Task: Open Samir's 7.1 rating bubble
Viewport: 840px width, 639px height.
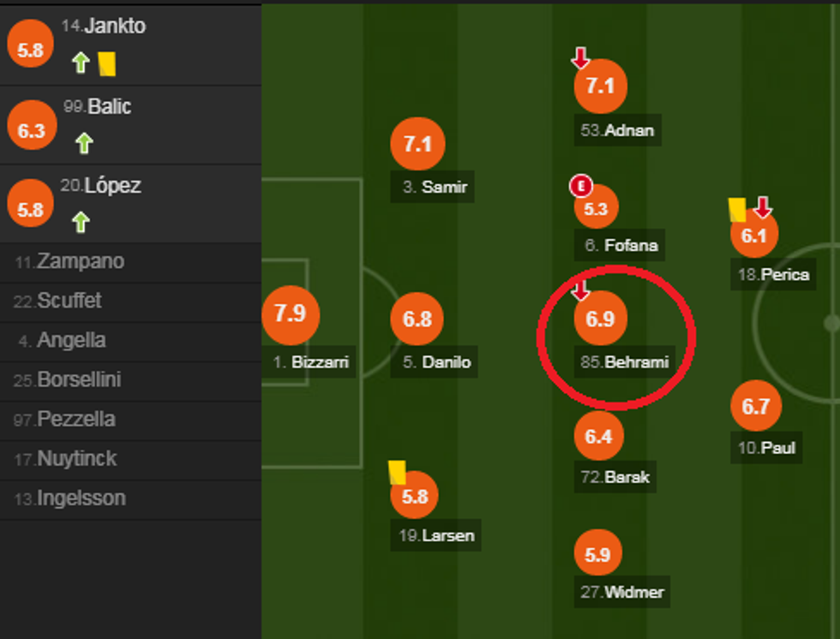Action: [x=417, y=144]
